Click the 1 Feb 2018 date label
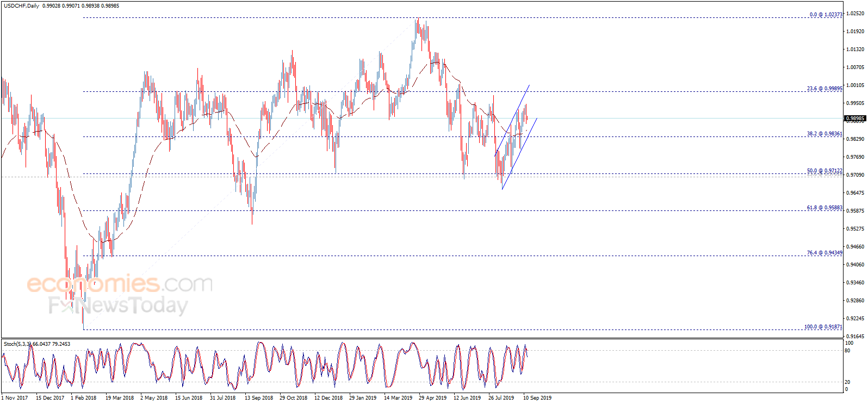868x404 pixels. click(x=84, y=398)
